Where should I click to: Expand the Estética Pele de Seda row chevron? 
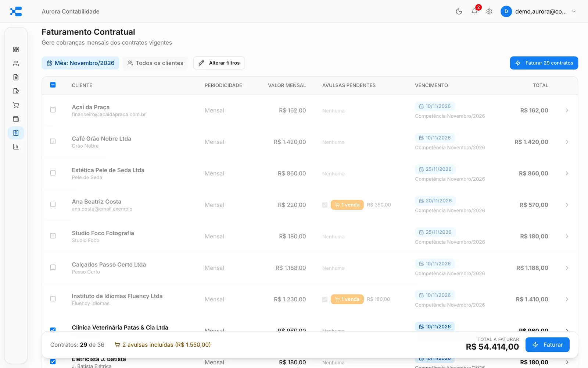[567, 173]
